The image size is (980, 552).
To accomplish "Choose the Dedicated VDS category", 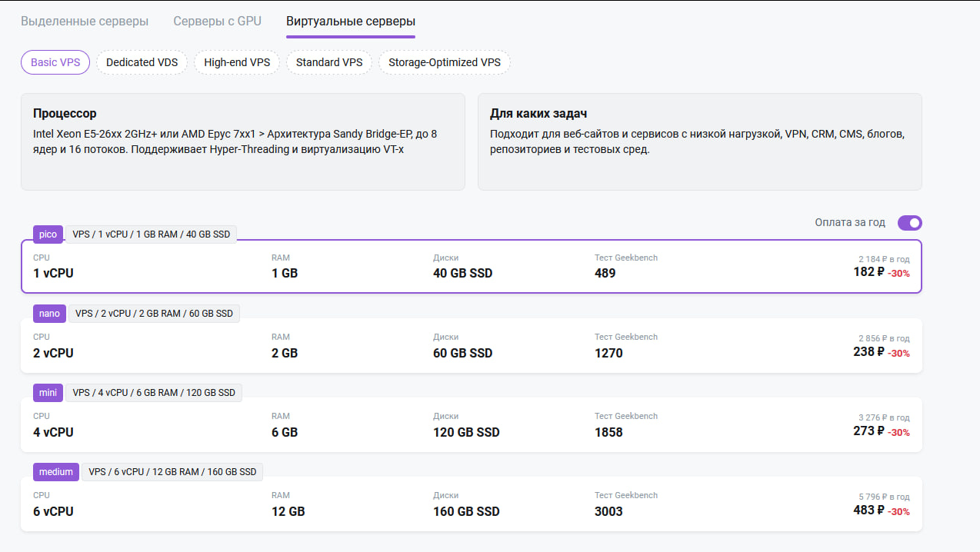I will pos(142,62).
